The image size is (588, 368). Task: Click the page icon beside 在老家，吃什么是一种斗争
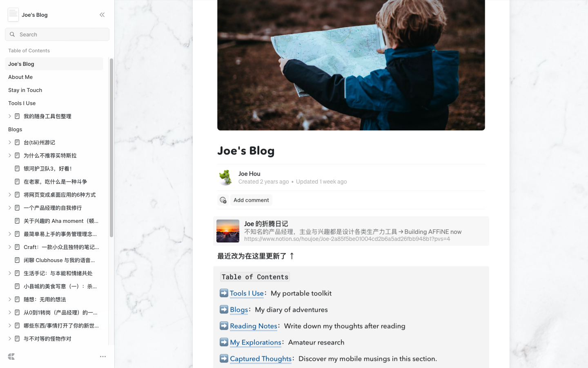point(17,182)
